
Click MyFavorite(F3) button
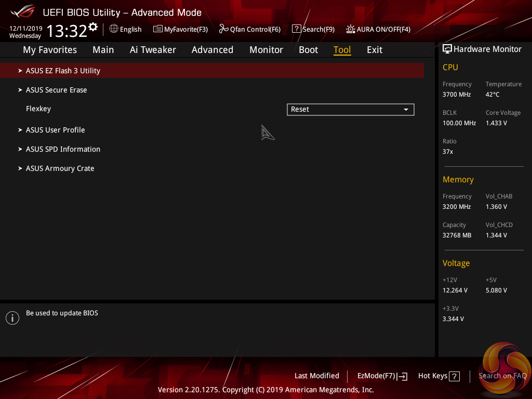(180, 29)
